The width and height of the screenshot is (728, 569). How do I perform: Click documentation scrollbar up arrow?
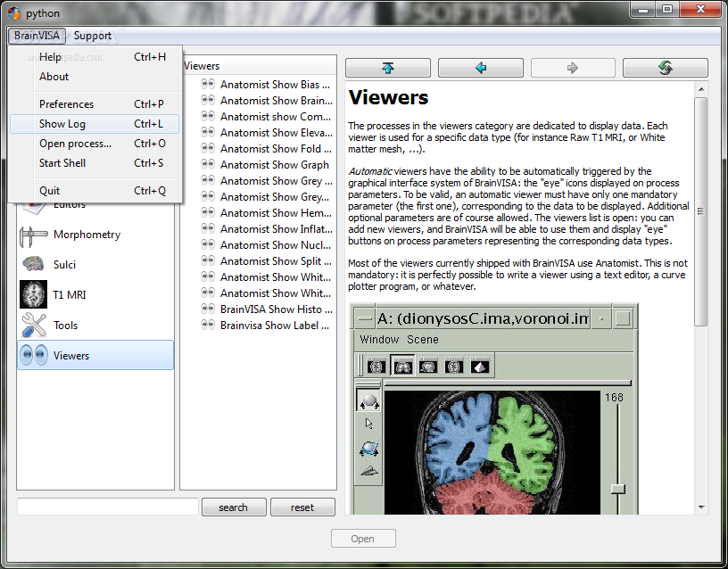point(701,88)
